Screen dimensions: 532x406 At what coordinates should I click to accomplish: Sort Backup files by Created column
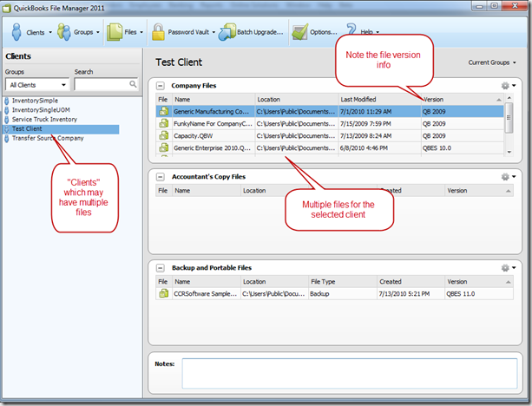(x=410, y=282)
